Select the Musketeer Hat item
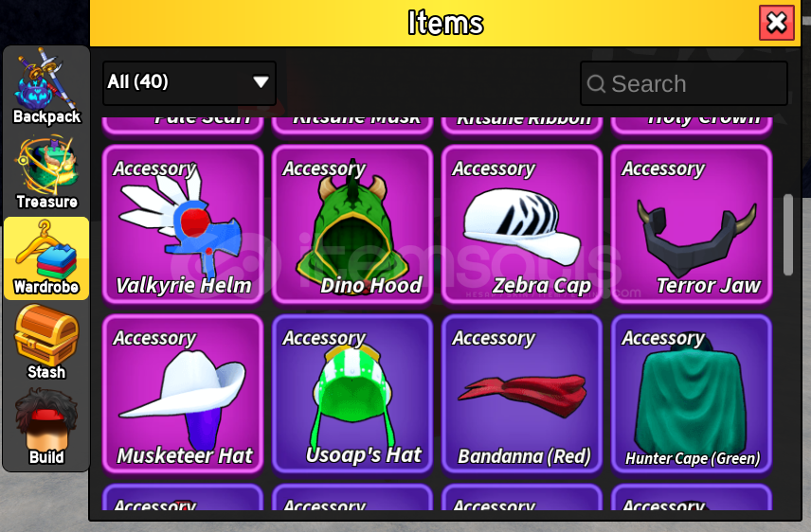 (183, 395)
